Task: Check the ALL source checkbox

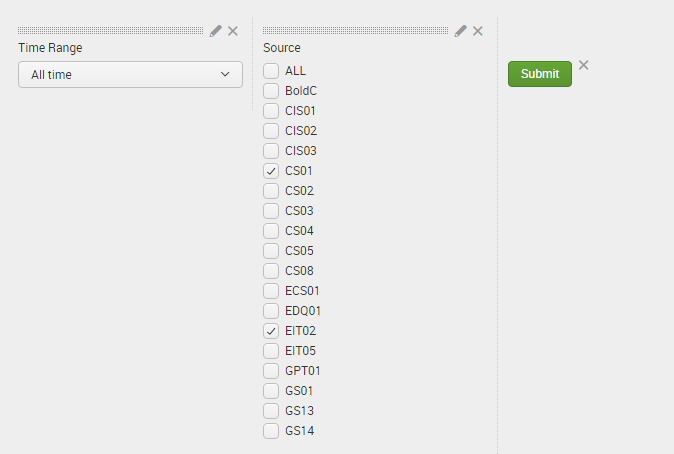Action: (x=271, y=71)
